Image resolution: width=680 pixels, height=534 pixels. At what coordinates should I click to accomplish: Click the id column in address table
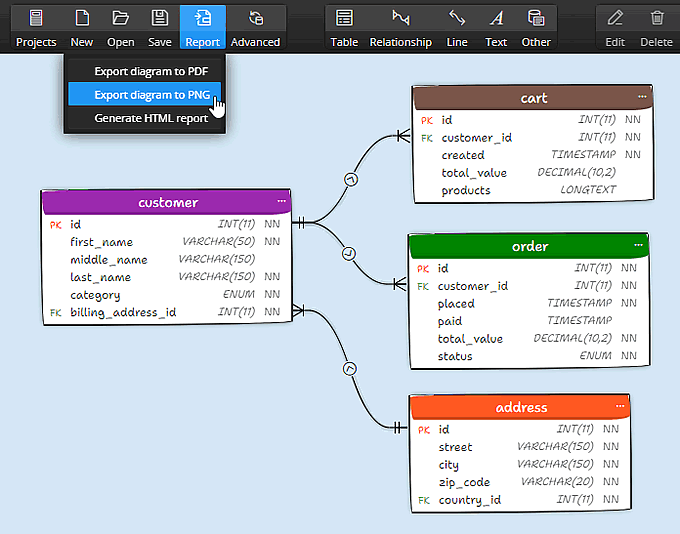coord(520,429)
